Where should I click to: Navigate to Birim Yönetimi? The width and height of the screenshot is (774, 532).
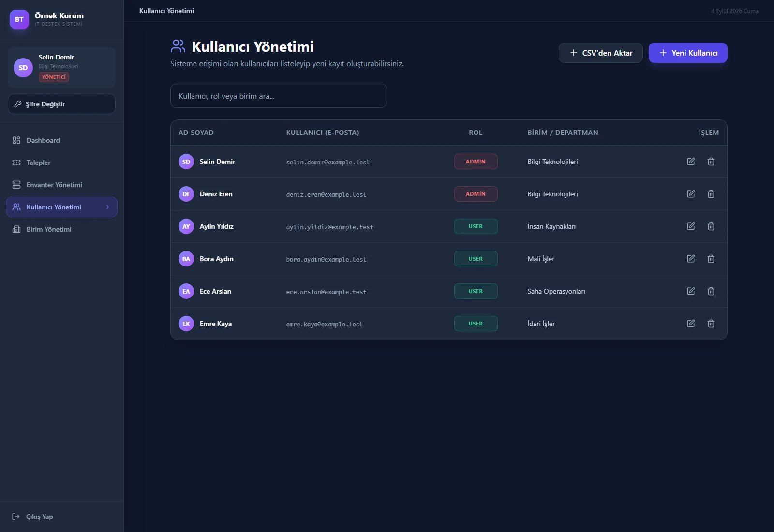tap(61, 229)
